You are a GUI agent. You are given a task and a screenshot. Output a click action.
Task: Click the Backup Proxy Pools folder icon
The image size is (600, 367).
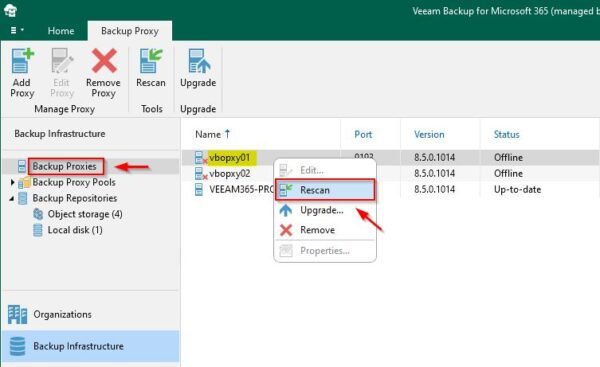pos(24,183)
